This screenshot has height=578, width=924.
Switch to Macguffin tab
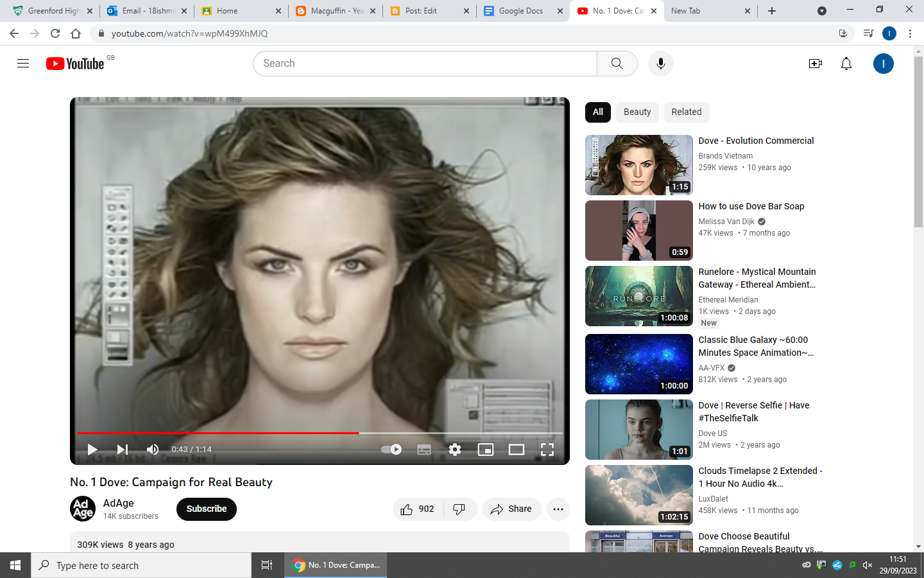[x=335, y=11]
